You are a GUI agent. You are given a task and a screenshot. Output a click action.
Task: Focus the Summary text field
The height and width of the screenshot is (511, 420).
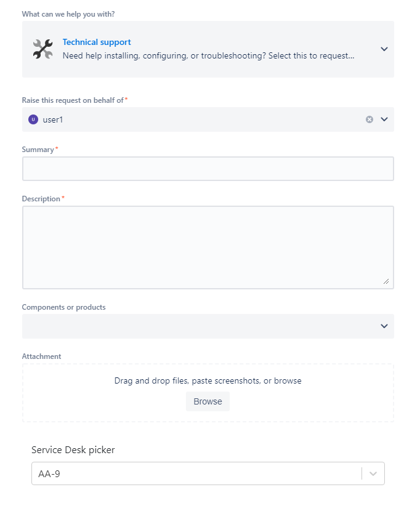tap(208, 169)
